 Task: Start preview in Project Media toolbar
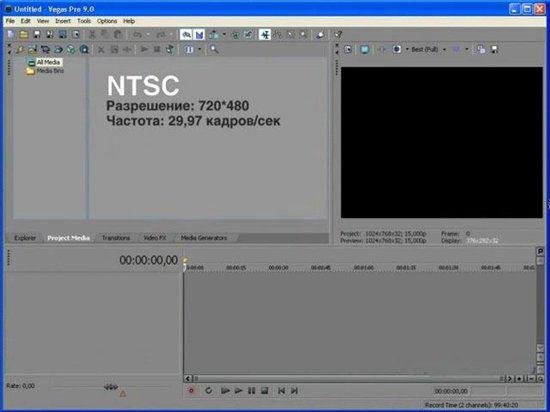[x=144, y=49]
